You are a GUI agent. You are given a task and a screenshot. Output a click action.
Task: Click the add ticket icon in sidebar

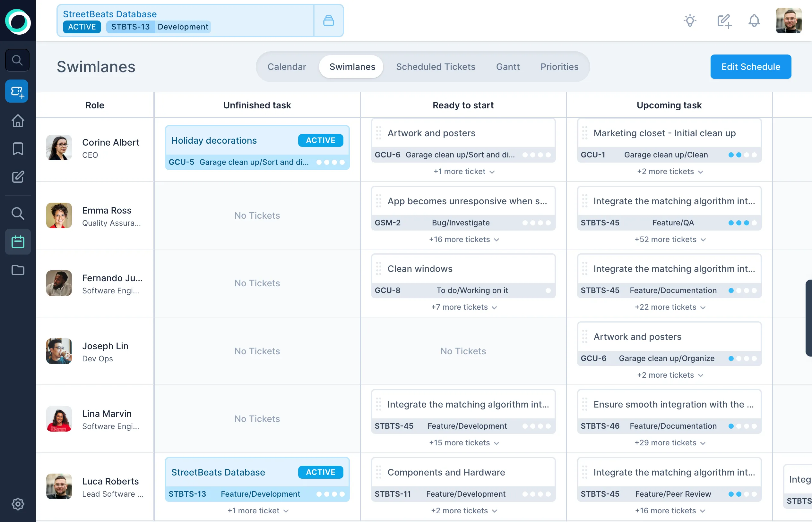point(17,91)
